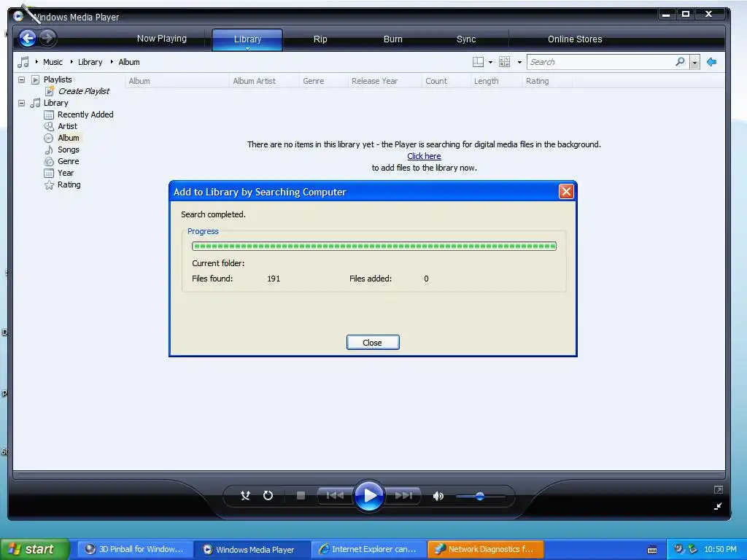Open the View Options dropdown arrow
Viewport: 747px width, 560px height.
click(519, 62)
